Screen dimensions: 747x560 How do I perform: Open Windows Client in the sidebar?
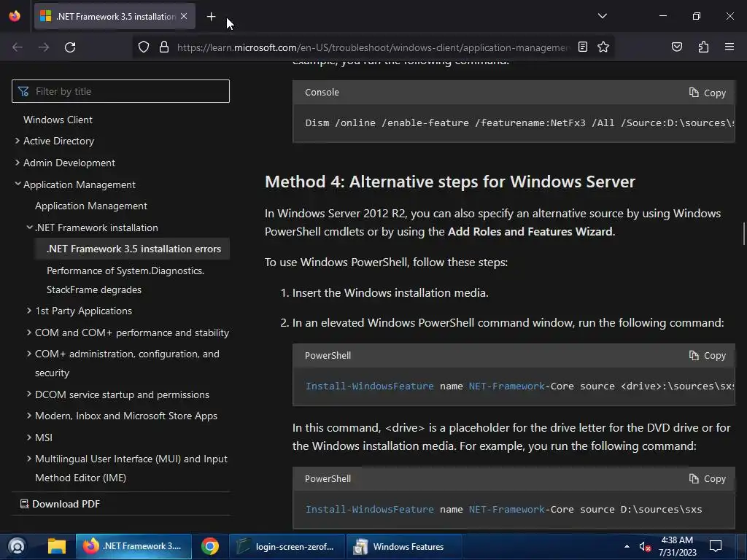(x=58, y=120)
